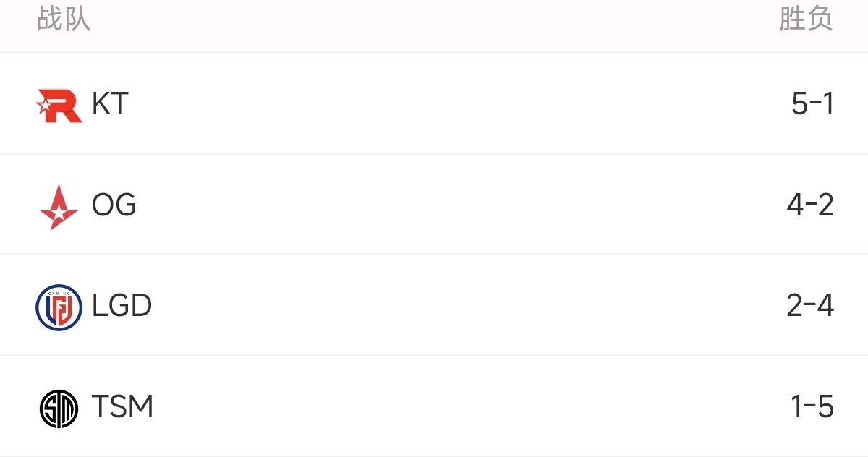Click the OG 4-2 record

coord(810,206)
